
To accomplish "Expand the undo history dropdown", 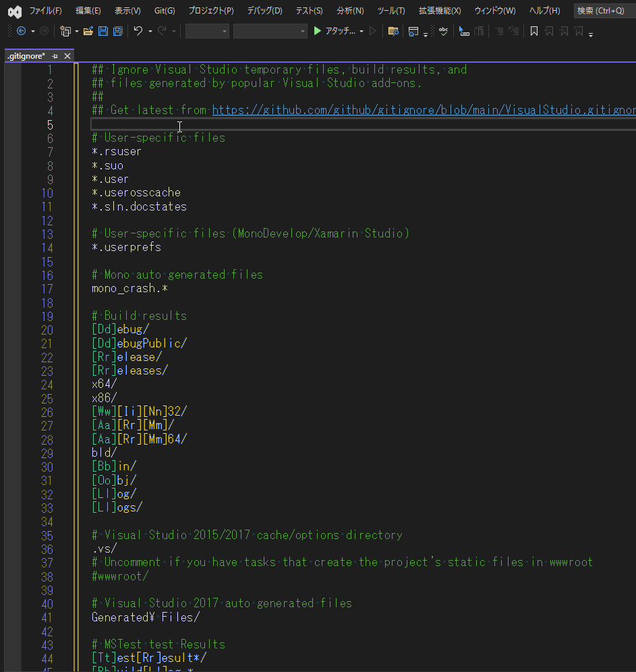I will click(150, 31).
